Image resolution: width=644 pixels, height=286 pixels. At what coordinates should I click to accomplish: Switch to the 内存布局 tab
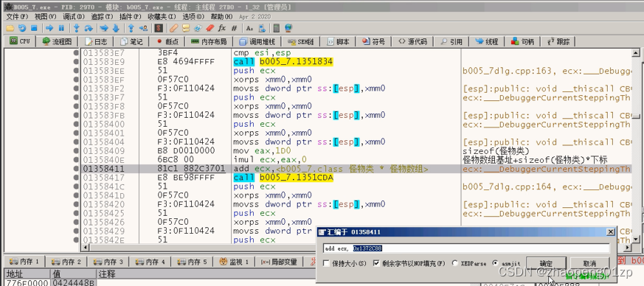click(x=209, y=41)
